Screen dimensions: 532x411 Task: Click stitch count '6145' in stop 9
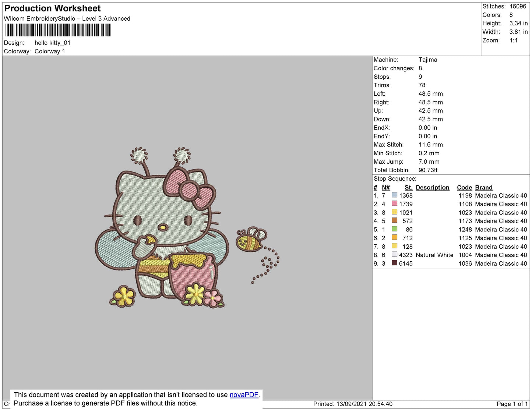click(x=406, y=263)
